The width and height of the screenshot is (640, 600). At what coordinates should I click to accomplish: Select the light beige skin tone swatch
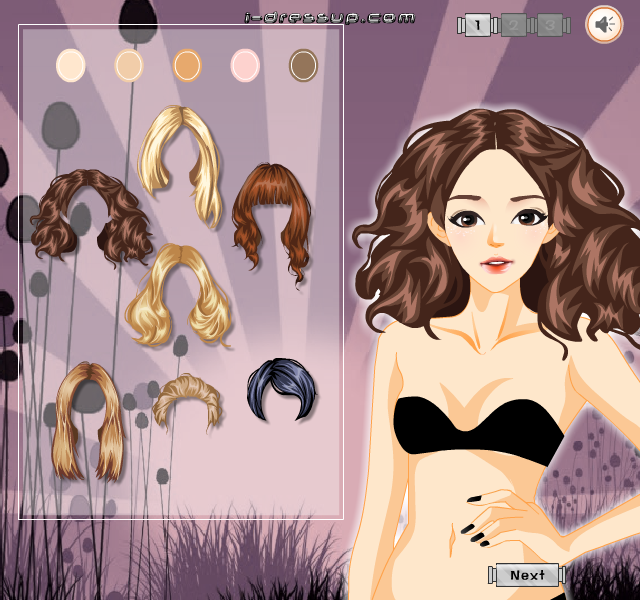pyautogui.click(x=129, y=65)
